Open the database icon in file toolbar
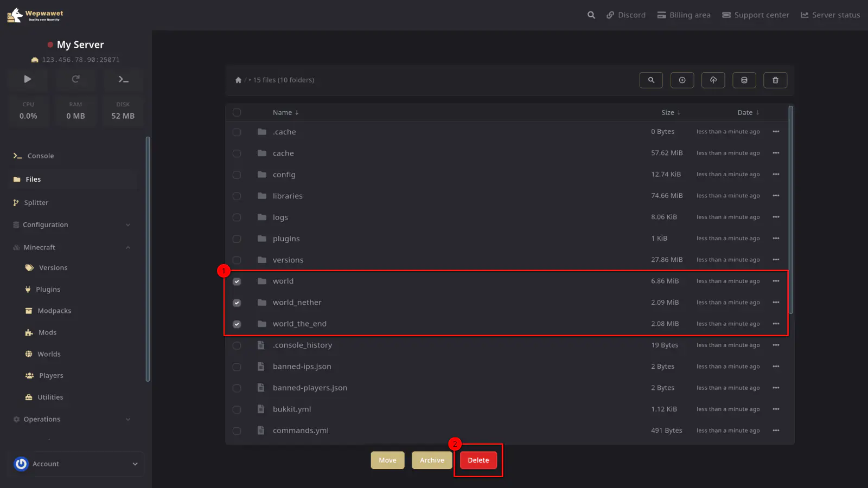The width and height of the screenshot is (868, 488). point(744,80)
